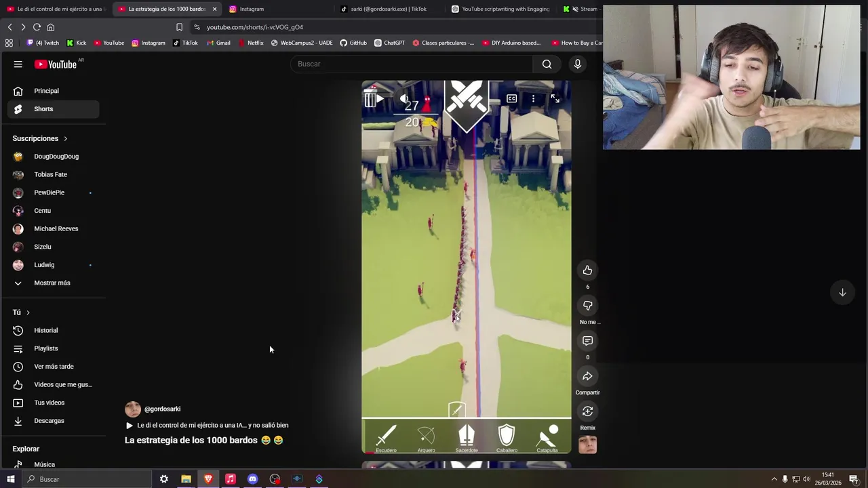This screenshot has width=868, height=488.
Task: Switch to the sarki TikTok browser tab
Action: click(x=388, y=9)
